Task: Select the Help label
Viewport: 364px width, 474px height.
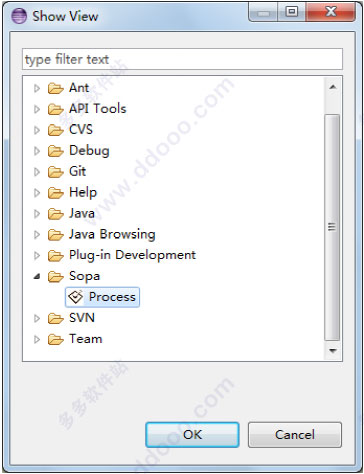Action: tap(83, 193)
